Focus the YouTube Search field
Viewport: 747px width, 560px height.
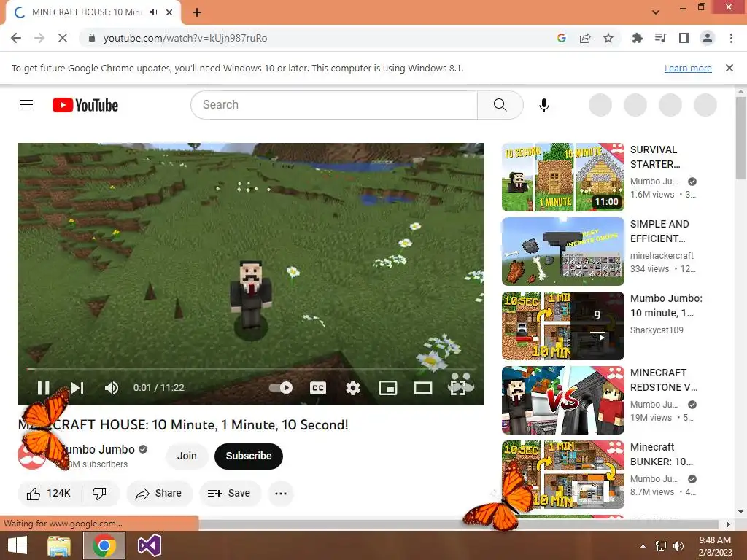[333, 105]
